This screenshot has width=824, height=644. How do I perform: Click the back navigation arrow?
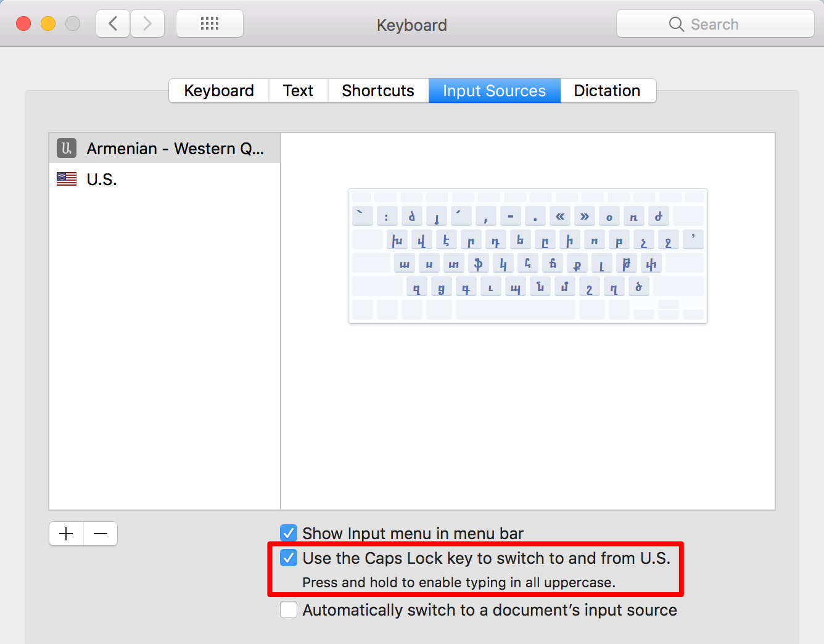(x=113, y=24)
